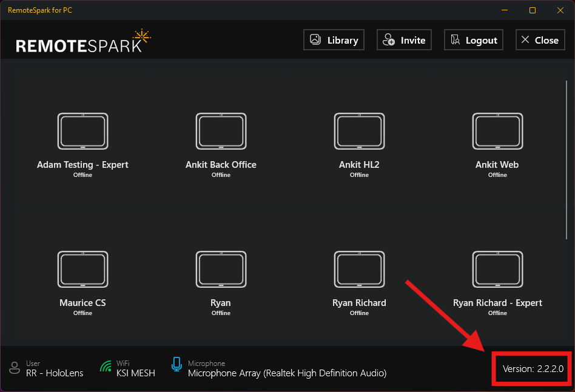Select the Ryan Richard device icon

tap(359, 269)
